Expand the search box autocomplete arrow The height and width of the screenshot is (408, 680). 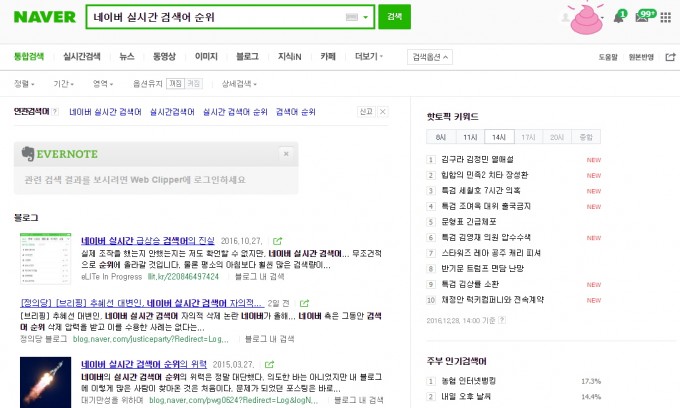point(366,17)
